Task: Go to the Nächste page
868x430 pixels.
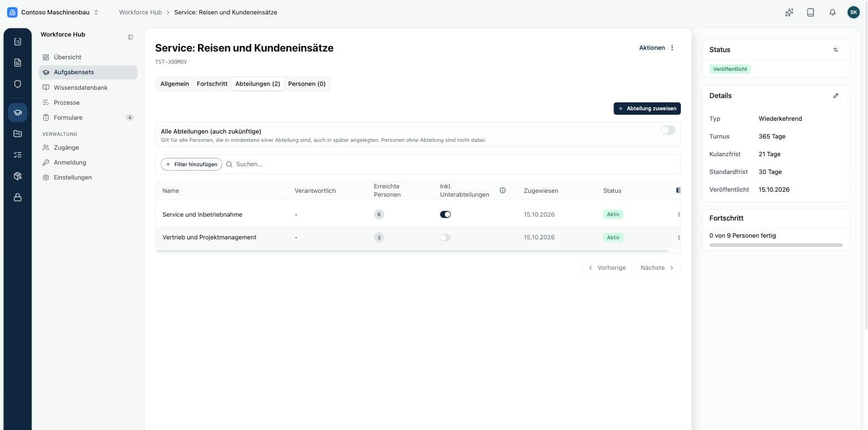Action: (x=657, y=268)
